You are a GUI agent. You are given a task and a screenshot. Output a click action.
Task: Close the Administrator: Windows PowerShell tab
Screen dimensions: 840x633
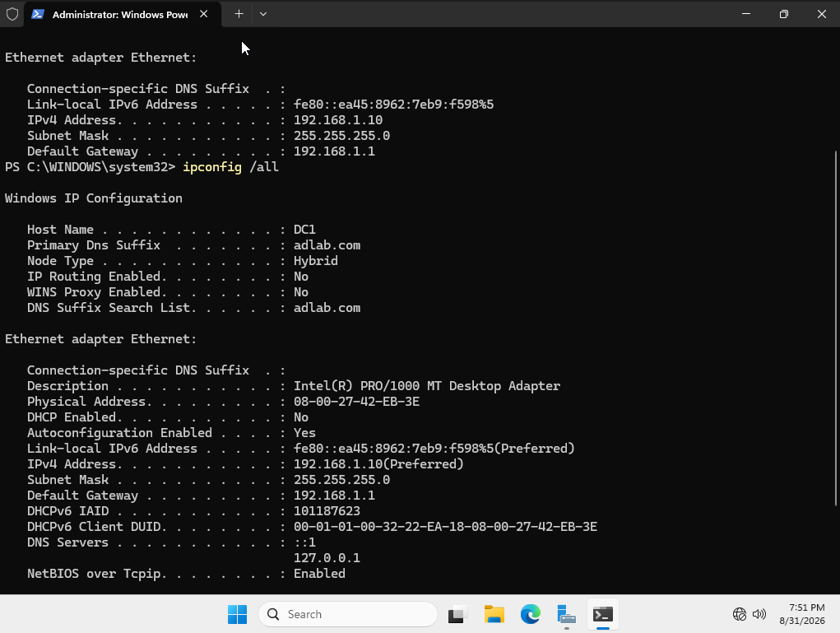[x=203, y=14]
